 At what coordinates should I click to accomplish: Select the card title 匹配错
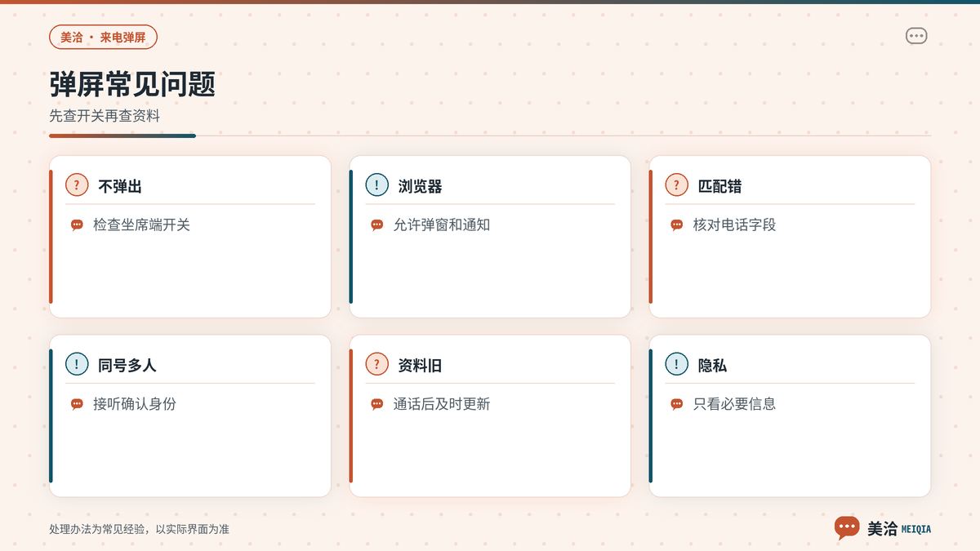tap(719, 186)
